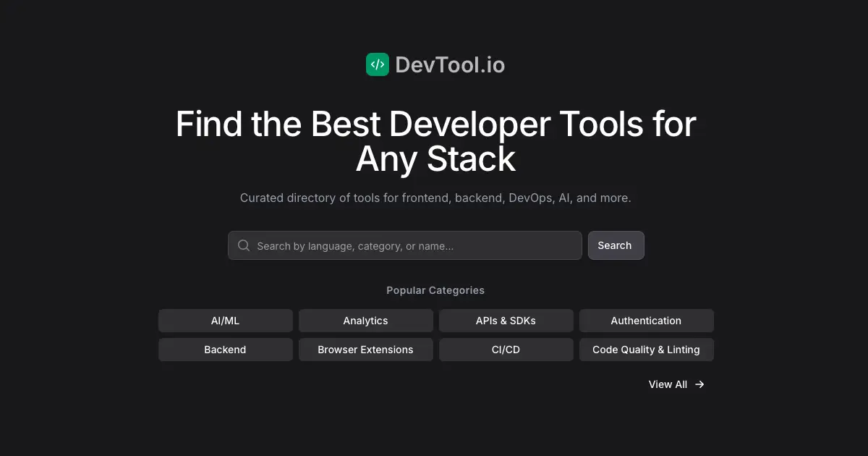The height and width of the screenshot is (456, 868).
Task: Select the AI/ML category
Action: click(225, 320)
